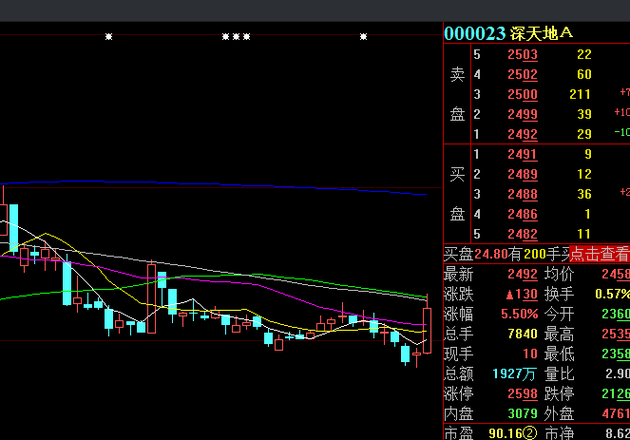Click the 市净 P/B label
630x440 pixels.
point(559,434)
